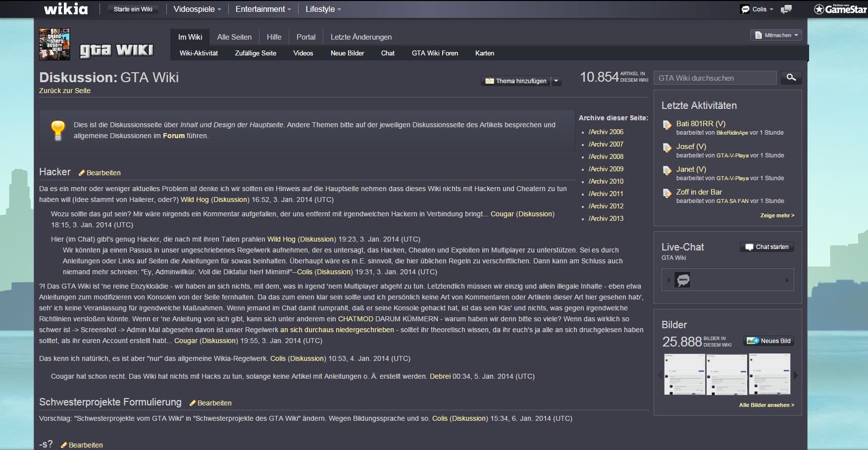Click the pencil icon next to Schwesterprojekte Formulierung
Viewport: 868px width, 450px height.
point(193,403)
